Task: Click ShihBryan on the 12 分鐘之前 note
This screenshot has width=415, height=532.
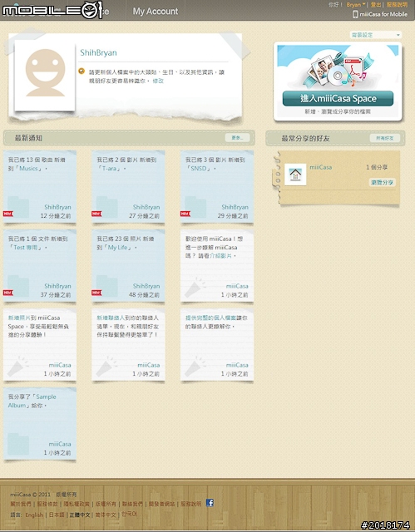Action: (57, 207)
